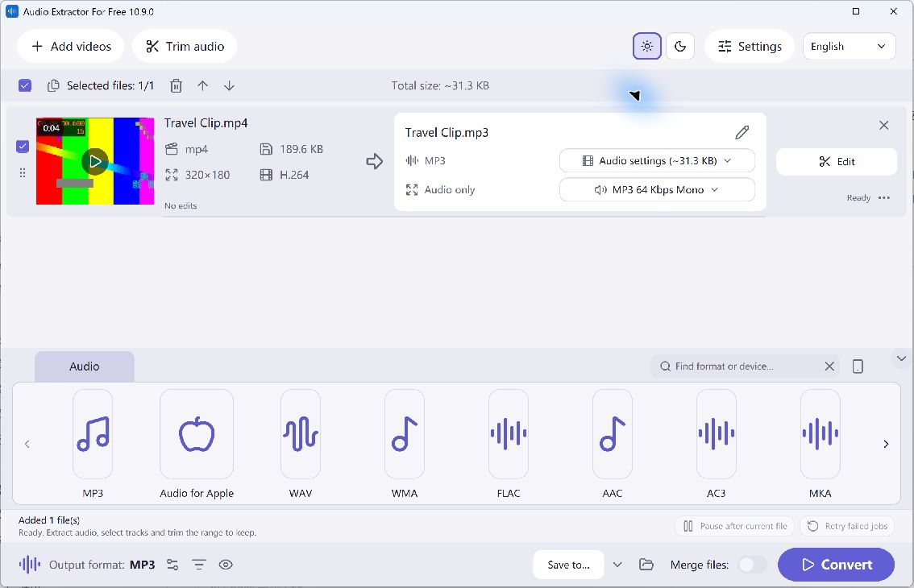This screenshot has height=588, width=914.
Task: Toggle the select all files checkbox
Action: click(x=24, y=85)
